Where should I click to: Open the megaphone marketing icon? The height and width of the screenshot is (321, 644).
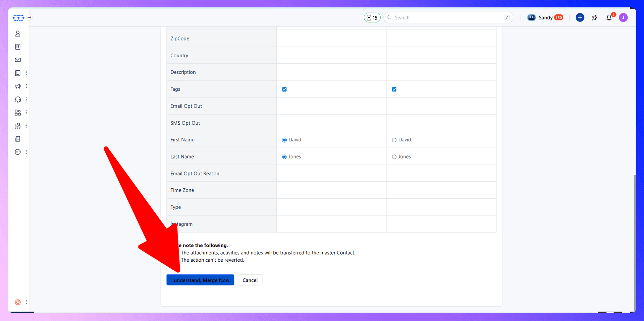pyautogui.click(x=18, y=86)
